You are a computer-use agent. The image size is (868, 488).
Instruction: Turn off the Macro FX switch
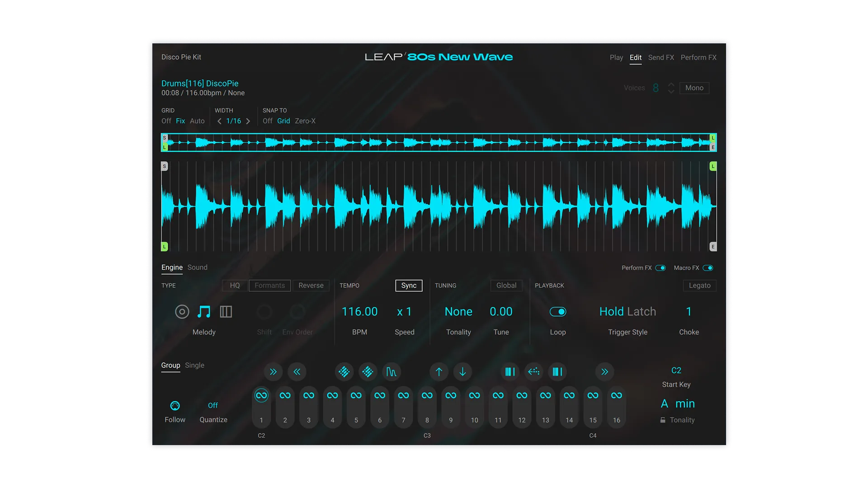[708, 268]
